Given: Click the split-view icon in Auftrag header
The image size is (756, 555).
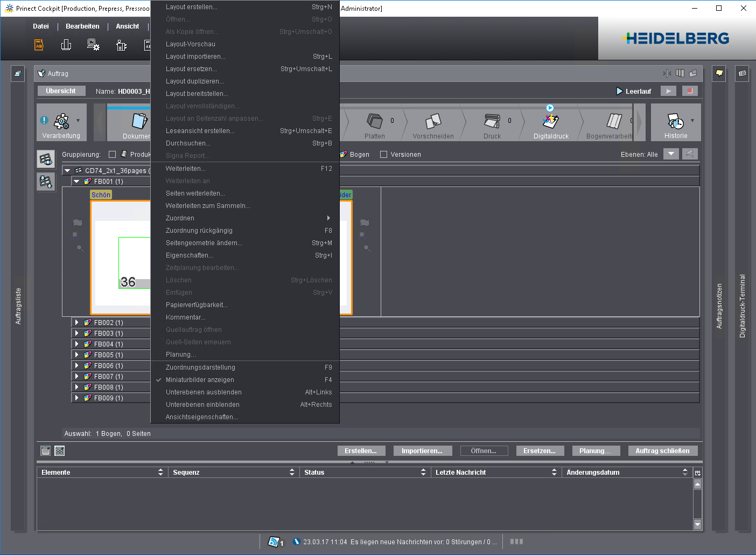Looking at the screenshot, I should (667, 73).
